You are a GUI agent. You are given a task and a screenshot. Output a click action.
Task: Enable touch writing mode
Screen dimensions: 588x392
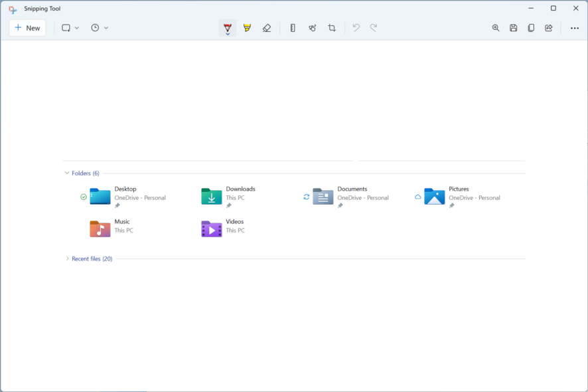(x=312, y=28)
